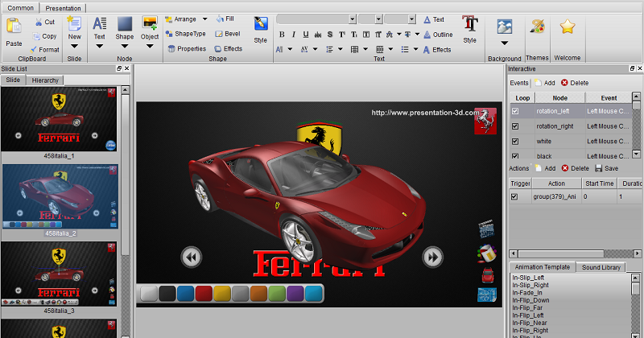This screenshot has width=644, height=338.
Task: Apply Bevel to the shape
Action: click(x=228, y=34)
